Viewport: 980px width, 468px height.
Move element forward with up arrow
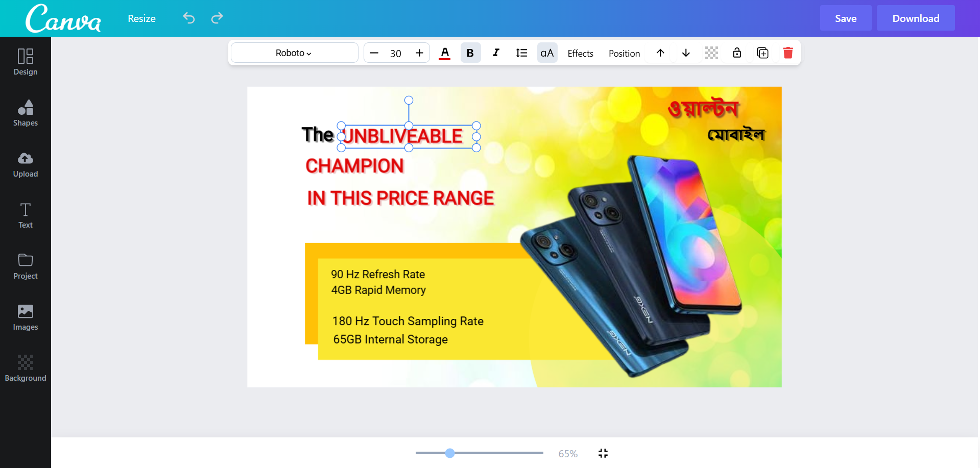tap(660, 53)
